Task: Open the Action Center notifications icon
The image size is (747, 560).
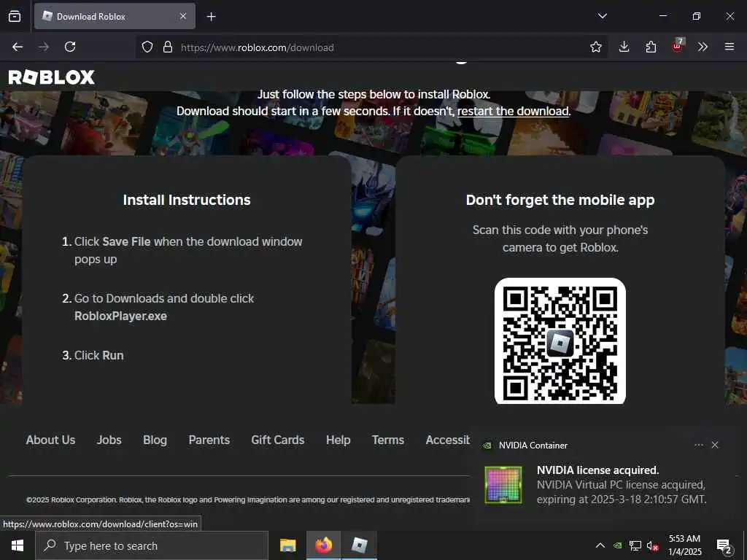Action: (x=724, y=545)
